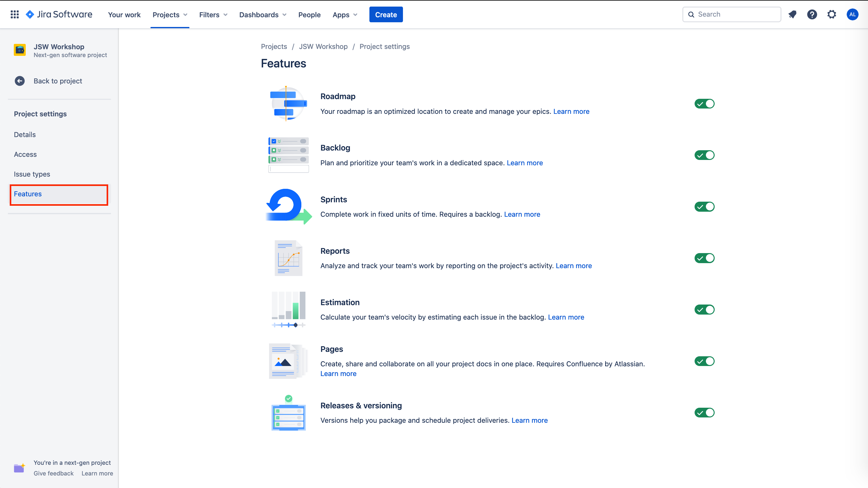Open the People menu item
Image resolution: width=868 pixels, height=488 pixels.
pyautogui.click(x=309, y=14)
